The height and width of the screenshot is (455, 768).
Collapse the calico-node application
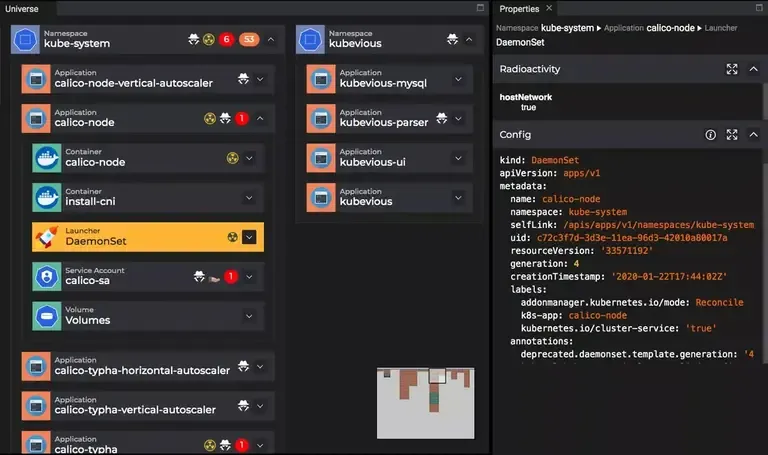pos(260,119)
